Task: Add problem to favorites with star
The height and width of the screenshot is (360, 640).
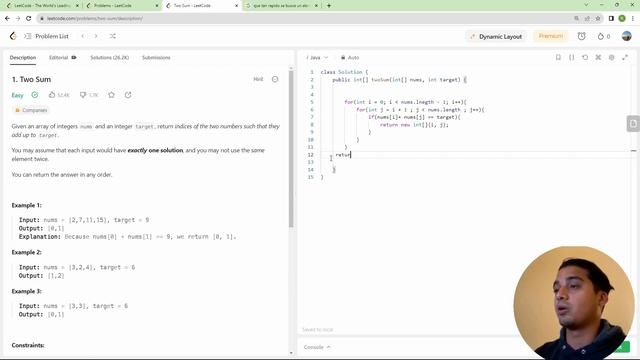Action: (111, 95)
